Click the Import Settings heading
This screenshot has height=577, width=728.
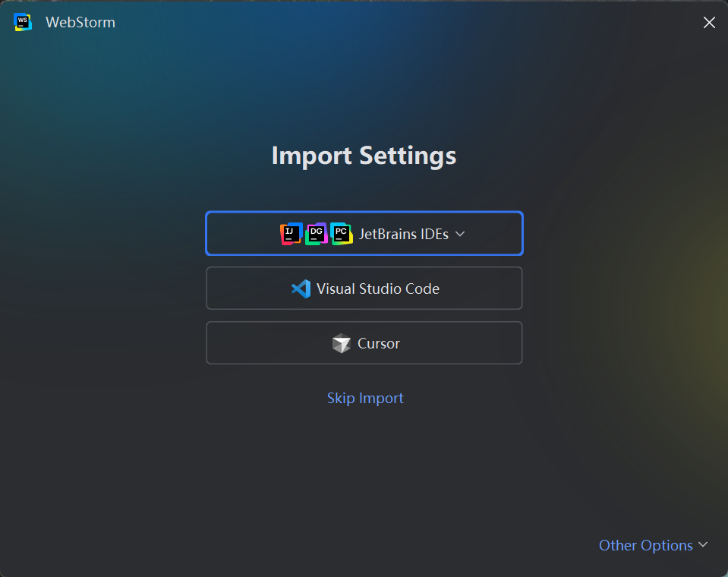click(x=364, y=156)
